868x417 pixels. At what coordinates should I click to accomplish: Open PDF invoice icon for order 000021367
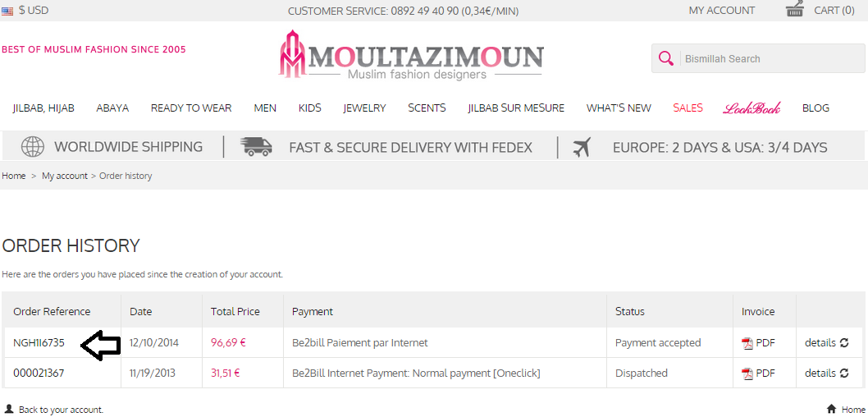point(748,373)
